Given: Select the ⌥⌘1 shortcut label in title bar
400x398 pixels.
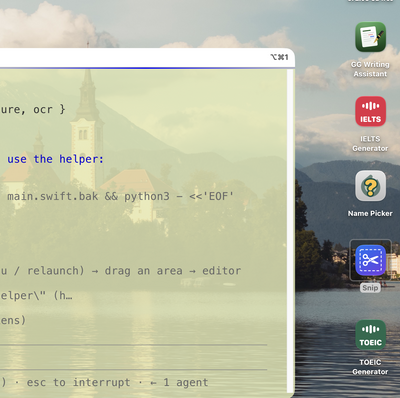Looking at the screenshot, I should click(x=279, y=57).
